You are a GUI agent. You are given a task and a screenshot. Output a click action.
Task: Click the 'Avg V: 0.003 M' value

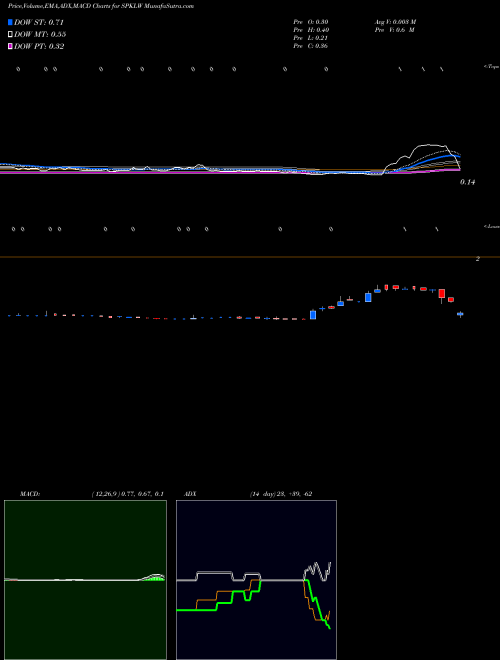coord(396,21)
